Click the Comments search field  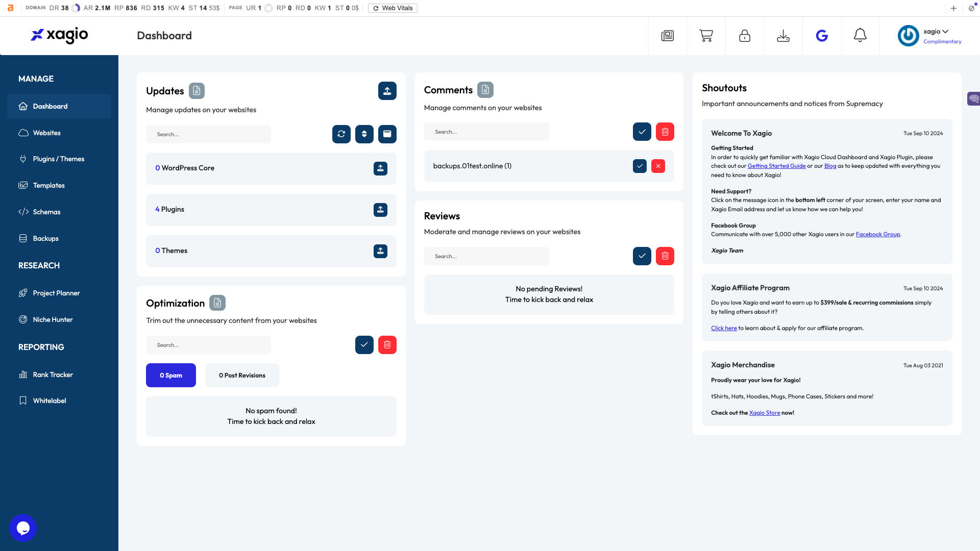point(486,132)
